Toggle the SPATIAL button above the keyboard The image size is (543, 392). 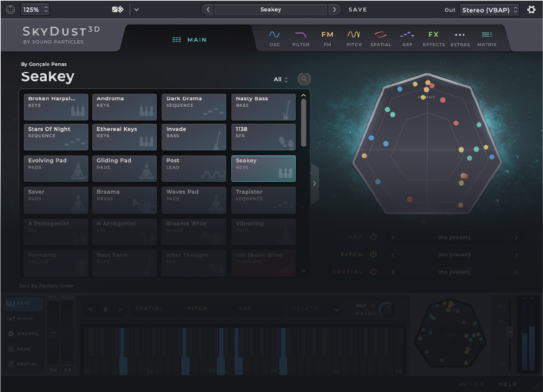tap(156, 308)
